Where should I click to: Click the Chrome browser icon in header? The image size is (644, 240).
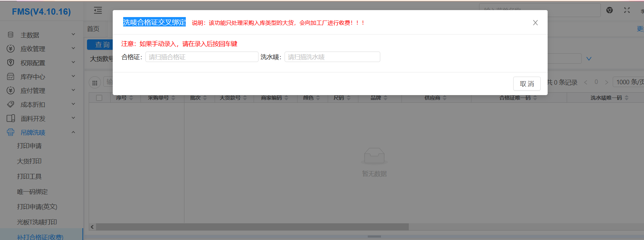pos(610,10)
